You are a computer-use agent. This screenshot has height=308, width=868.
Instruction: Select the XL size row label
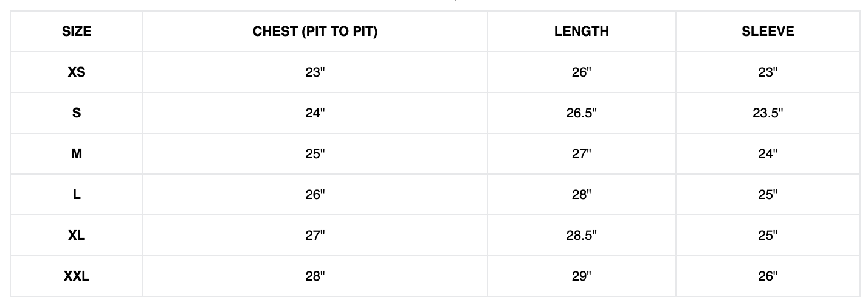point(77,236)
